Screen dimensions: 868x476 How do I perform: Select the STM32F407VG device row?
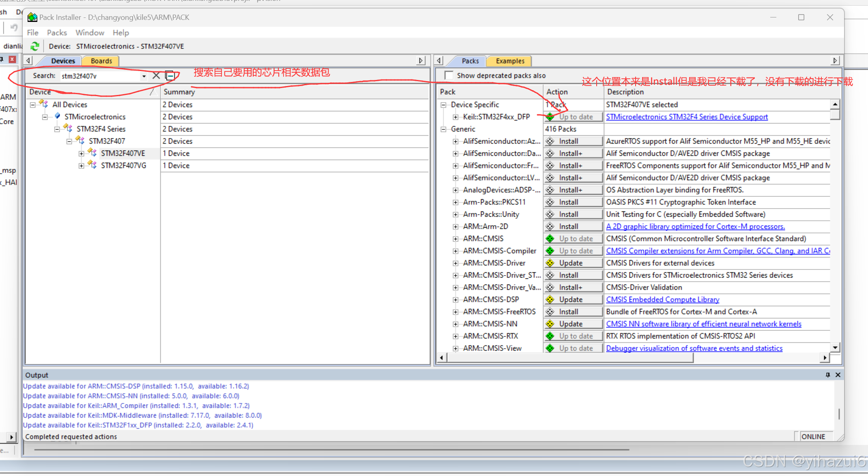123,166
